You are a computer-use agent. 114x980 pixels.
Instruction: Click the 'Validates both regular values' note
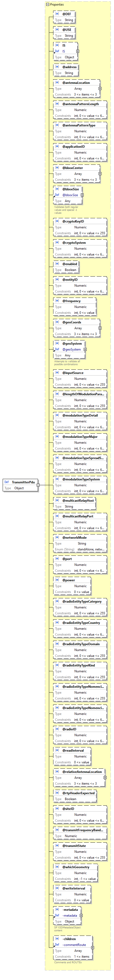click(66, 210)
